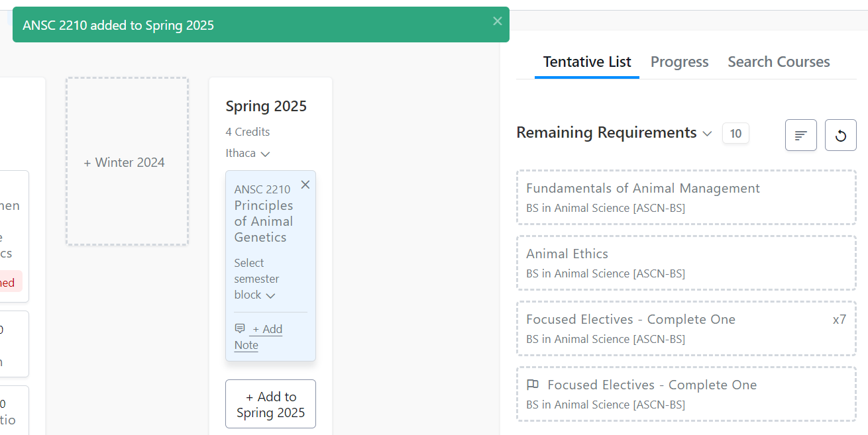
Task: Click the flag icon on Focused Electives row
Action: (x=532, y=385)
